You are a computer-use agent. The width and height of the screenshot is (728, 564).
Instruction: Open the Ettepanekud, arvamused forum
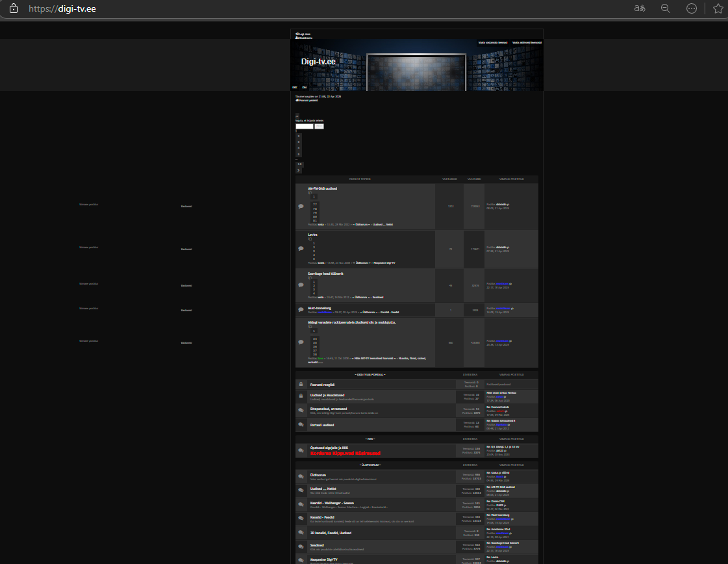[x=328, y=409]
